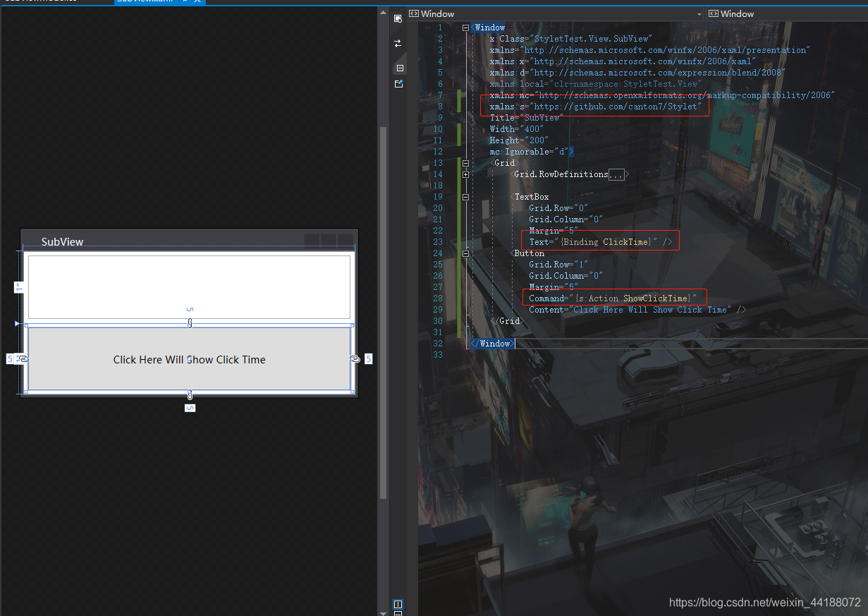Click the Grid.RowDefinitions text

561,174
